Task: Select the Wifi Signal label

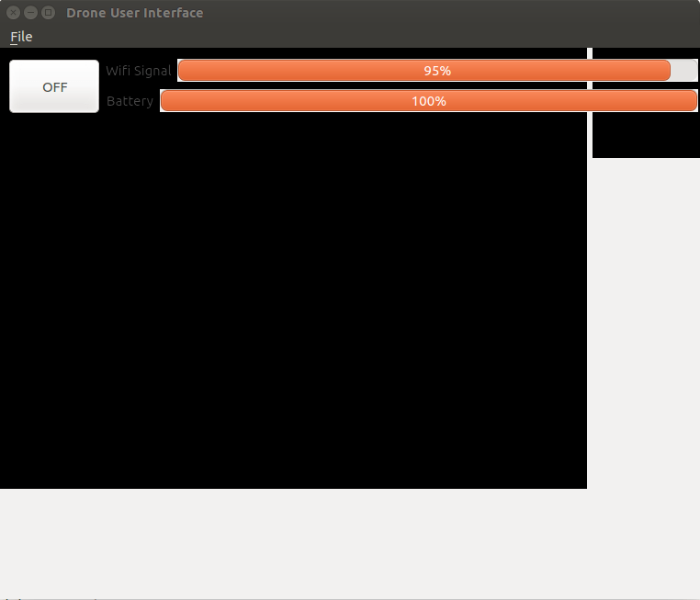Action: (x=139, y=71)
